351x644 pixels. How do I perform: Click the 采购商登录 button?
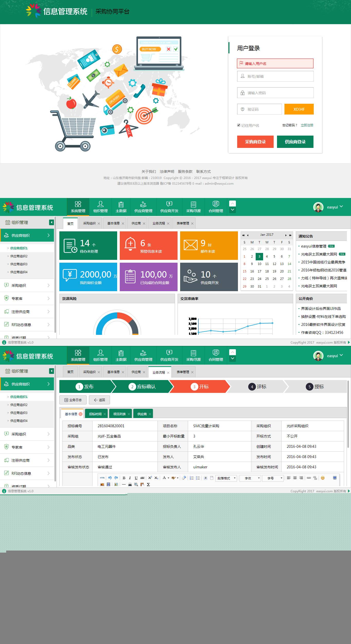255,142
